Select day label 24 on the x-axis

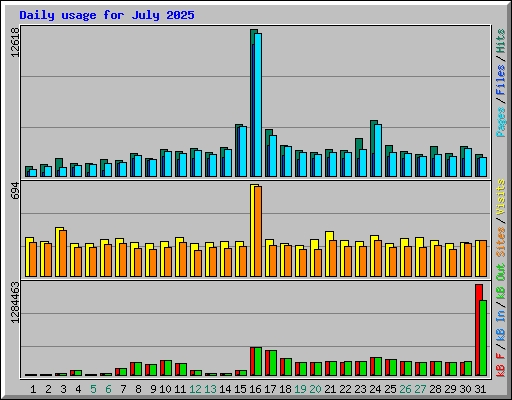click(x=375, y=389)
